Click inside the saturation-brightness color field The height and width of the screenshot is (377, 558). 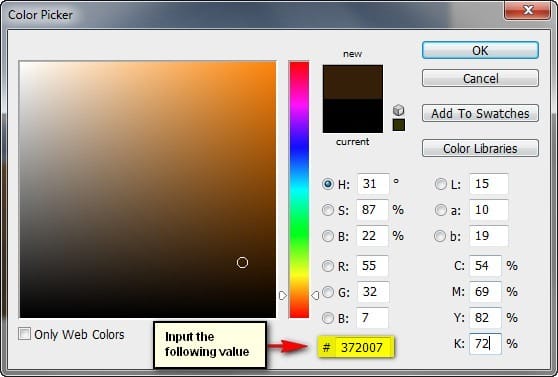[148, 189]
